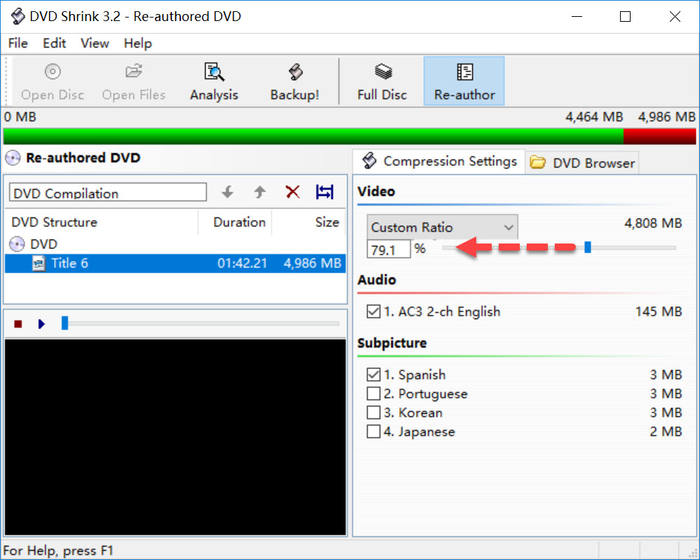700x560 pixels.
Task: Click the DVD Compilation name field
Action: pos(108,193)
